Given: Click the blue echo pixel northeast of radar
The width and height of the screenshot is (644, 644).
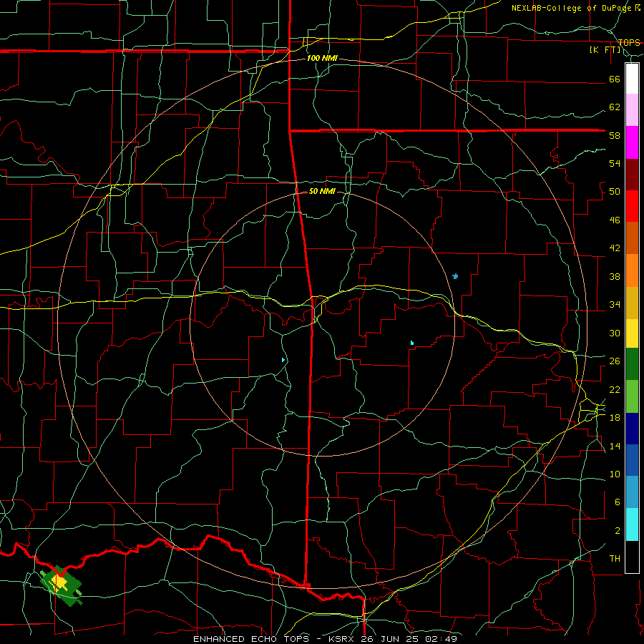Looking at the screenshot, I should tap(454, 276).
